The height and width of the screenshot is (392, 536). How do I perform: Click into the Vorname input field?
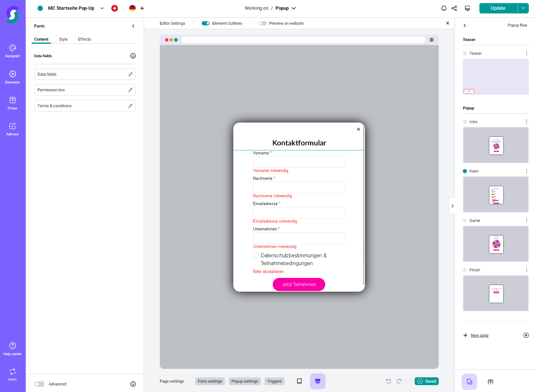point(299,162)
